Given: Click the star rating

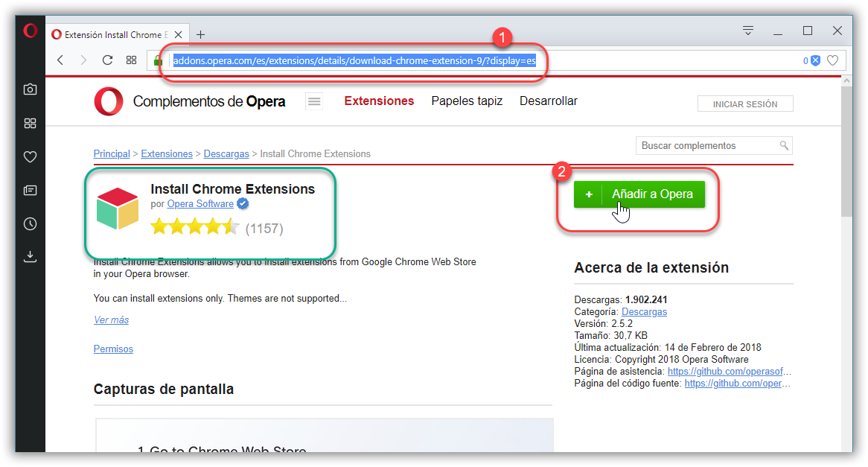Looking at the screenshot, I should pyautogui.click(x=195, y=227).
